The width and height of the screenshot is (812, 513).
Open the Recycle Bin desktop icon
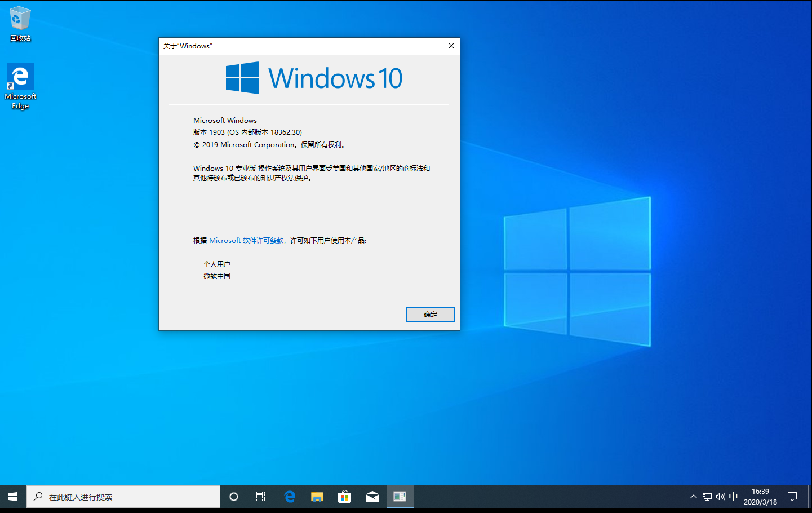point(20,24)
